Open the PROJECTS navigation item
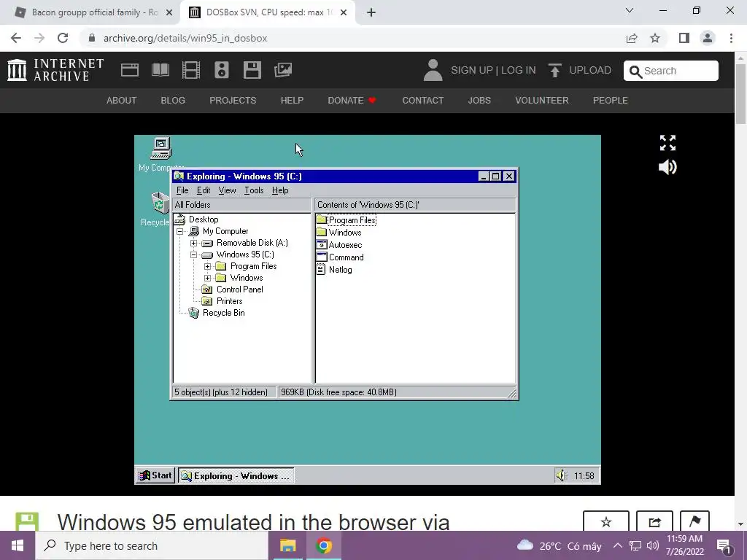747x560 pixels. tap(233, 101)
